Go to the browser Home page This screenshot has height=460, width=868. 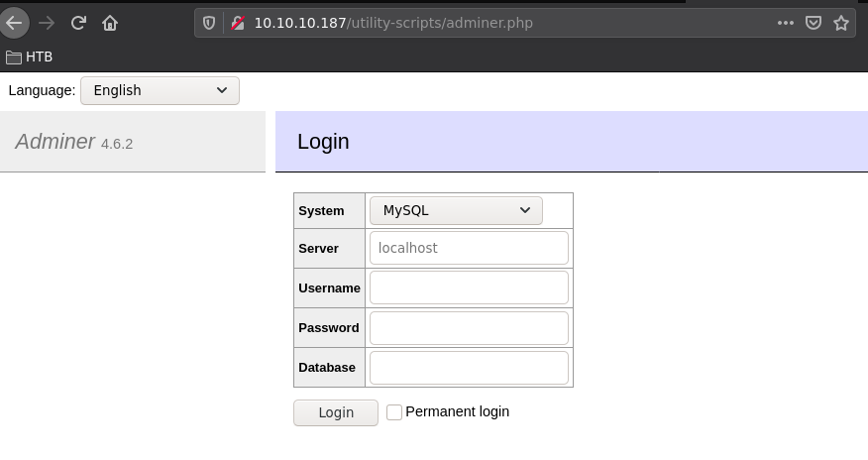pos(110,23)
